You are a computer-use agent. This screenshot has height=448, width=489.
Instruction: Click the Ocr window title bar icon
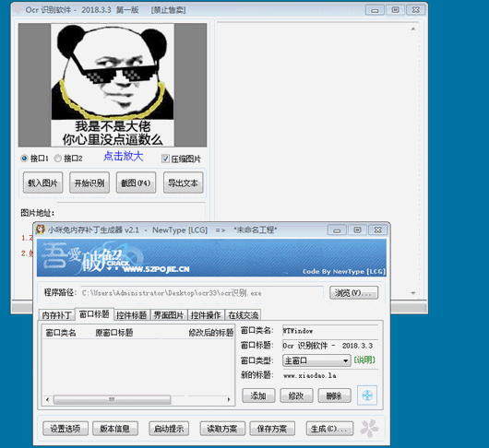coord(18,9)
